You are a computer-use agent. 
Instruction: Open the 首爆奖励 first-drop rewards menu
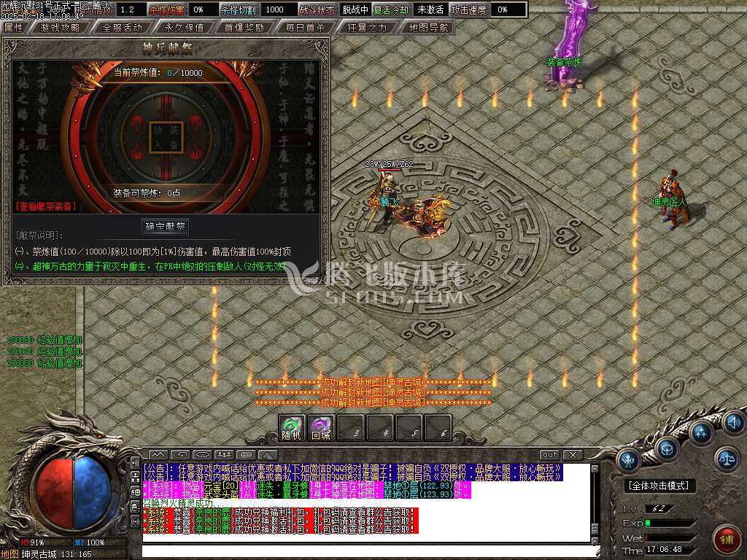coord(244,28)
